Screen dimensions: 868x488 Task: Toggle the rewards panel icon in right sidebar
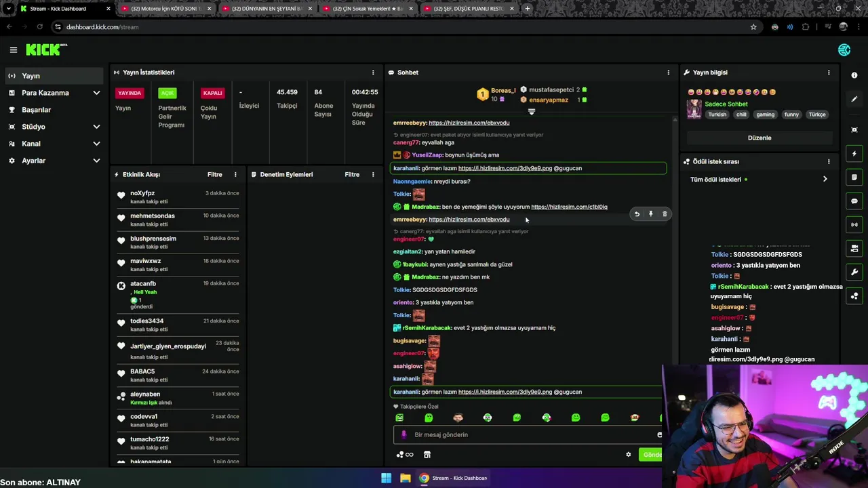point(854,296)
